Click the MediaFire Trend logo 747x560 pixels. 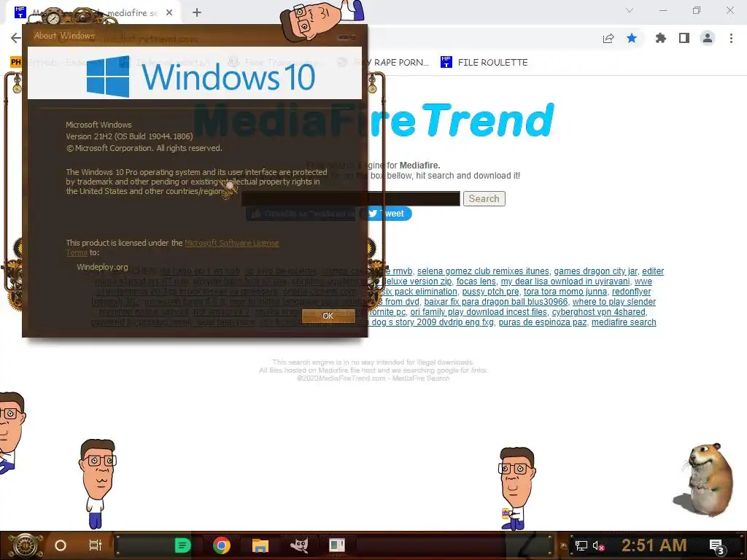(x=374, y=120)
